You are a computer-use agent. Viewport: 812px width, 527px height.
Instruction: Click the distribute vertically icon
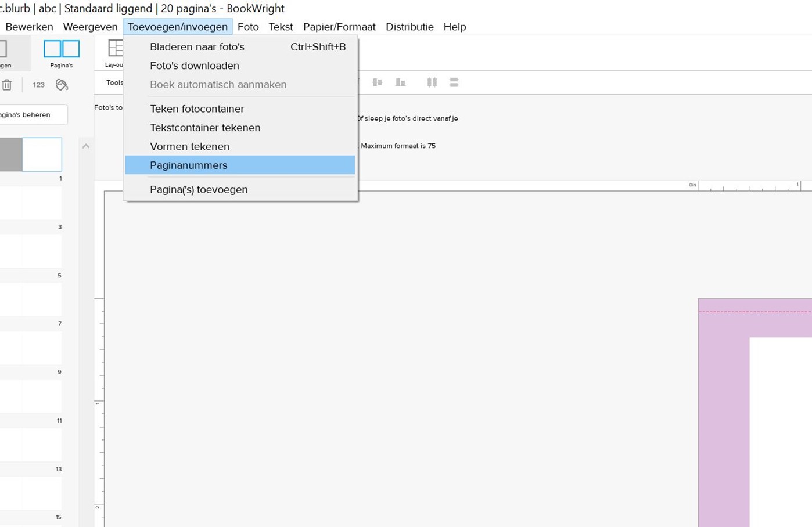454,82
